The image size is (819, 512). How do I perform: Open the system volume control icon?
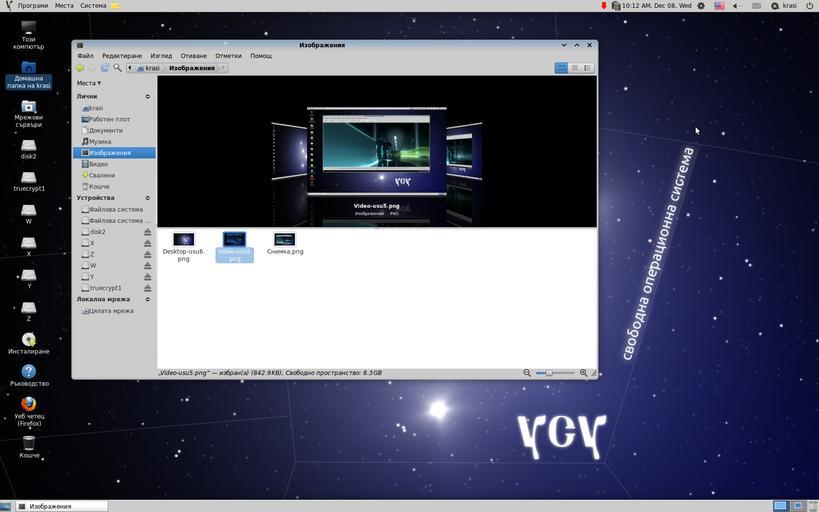pyautogui.click(x=736, y=6)
